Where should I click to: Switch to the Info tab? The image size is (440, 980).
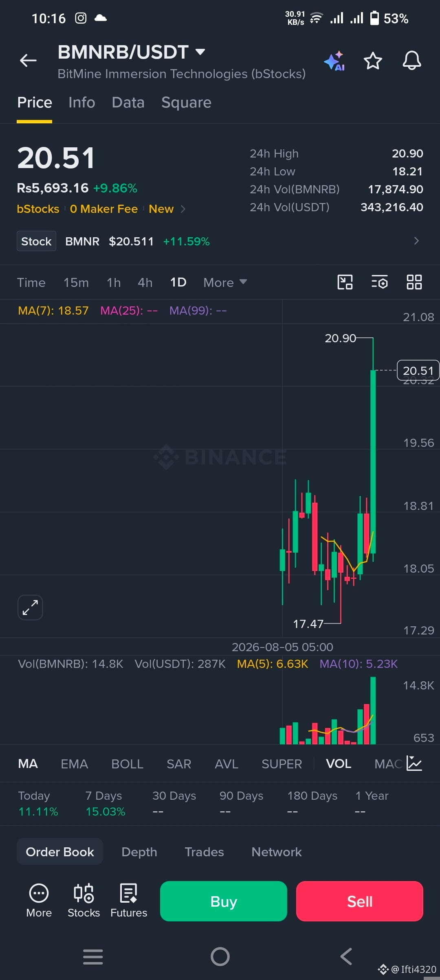coord(81,102)
